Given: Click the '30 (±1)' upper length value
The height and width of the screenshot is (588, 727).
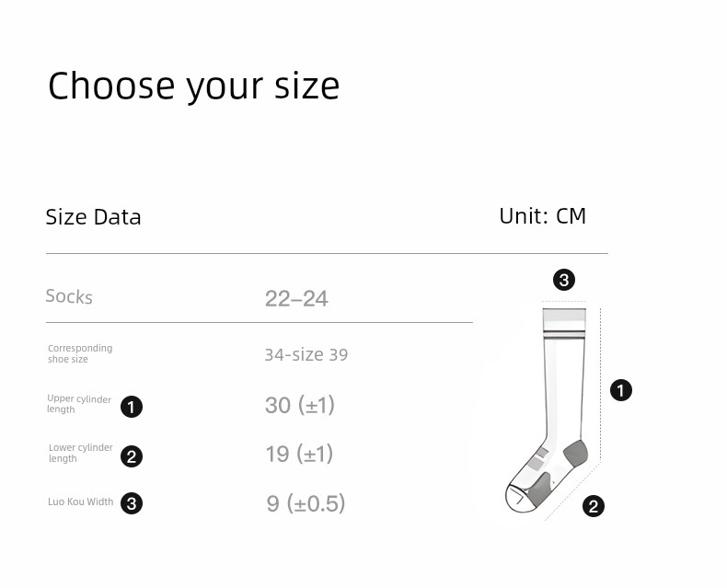Looking at the screenshot, I should pyautogui.click(x=299, y=405).
